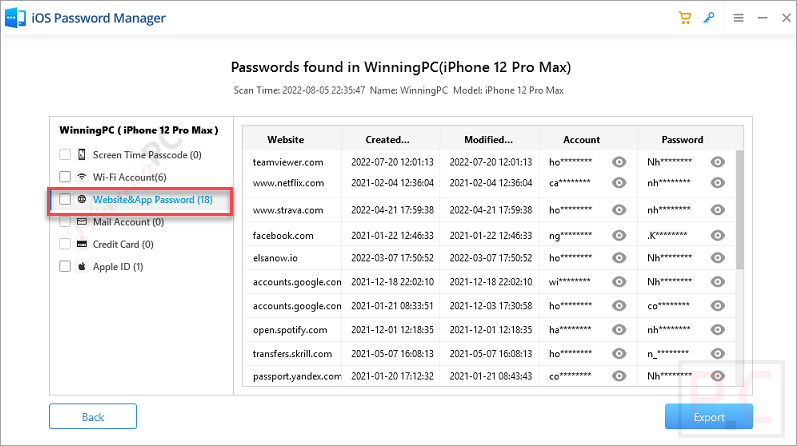Reveal account for google entry created 2021-12-18
797x446 pixels.
tap(619, 282)
